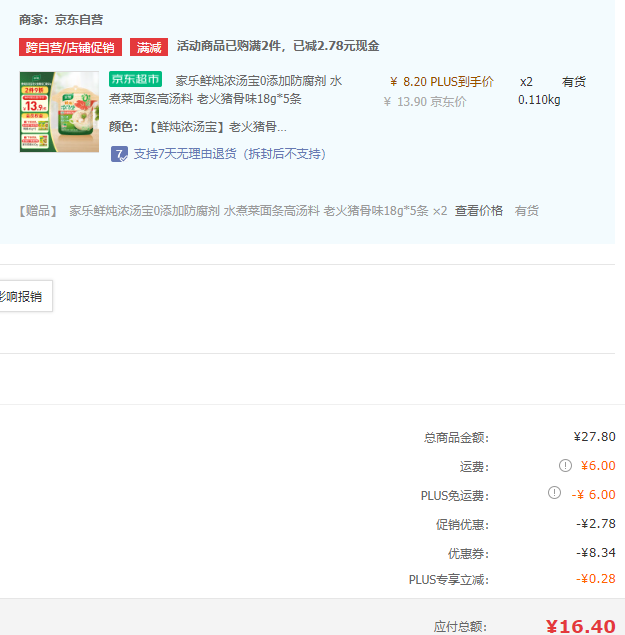Click the PLUS免运费 -¥ 6.00 amount

pos(593,494)
